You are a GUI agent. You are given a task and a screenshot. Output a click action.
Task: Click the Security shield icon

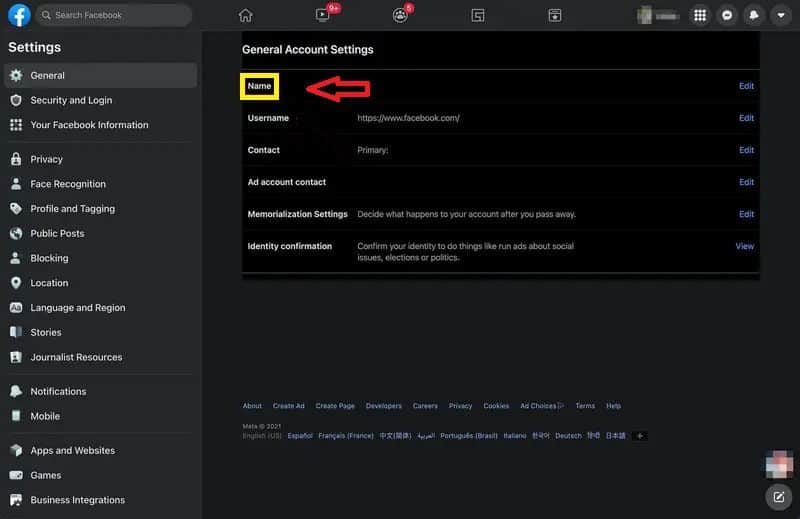[x=16, y=100]
